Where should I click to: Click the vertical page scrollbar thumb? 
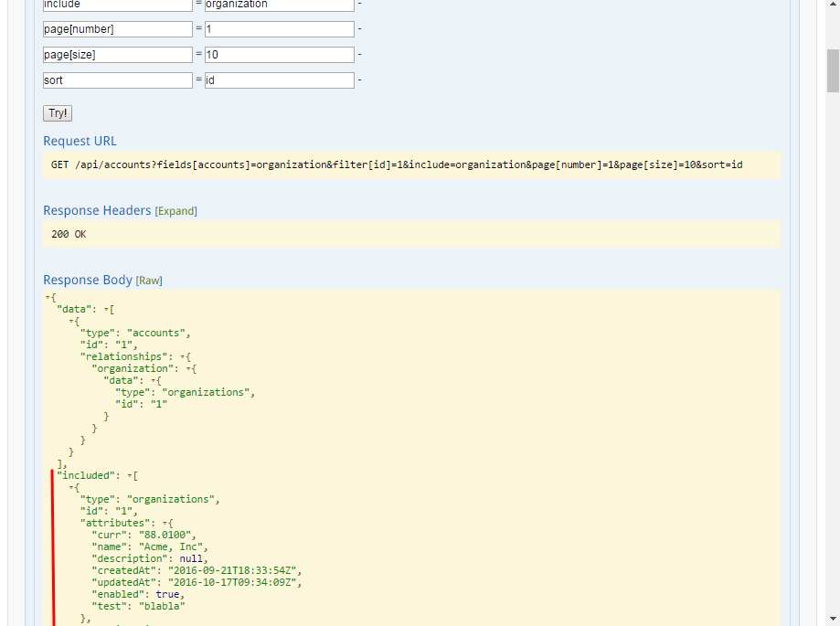point(833,70)
